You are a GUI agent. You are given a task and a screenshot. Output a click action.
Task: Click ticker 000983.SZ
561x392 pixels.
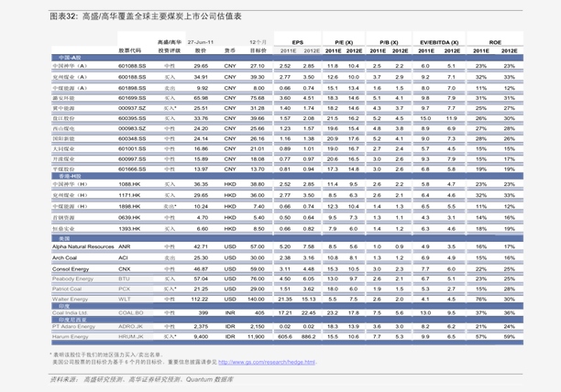pos(132,128)
